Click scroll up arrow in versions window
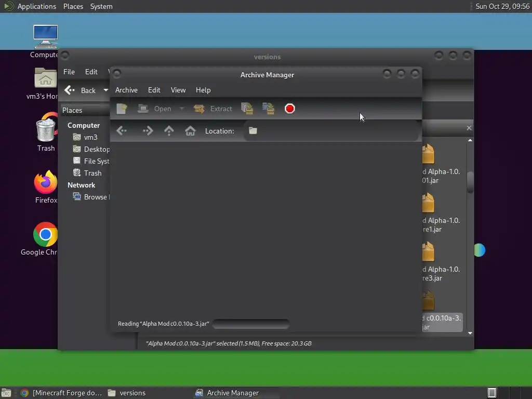The image size is (532, 399). 470,140
